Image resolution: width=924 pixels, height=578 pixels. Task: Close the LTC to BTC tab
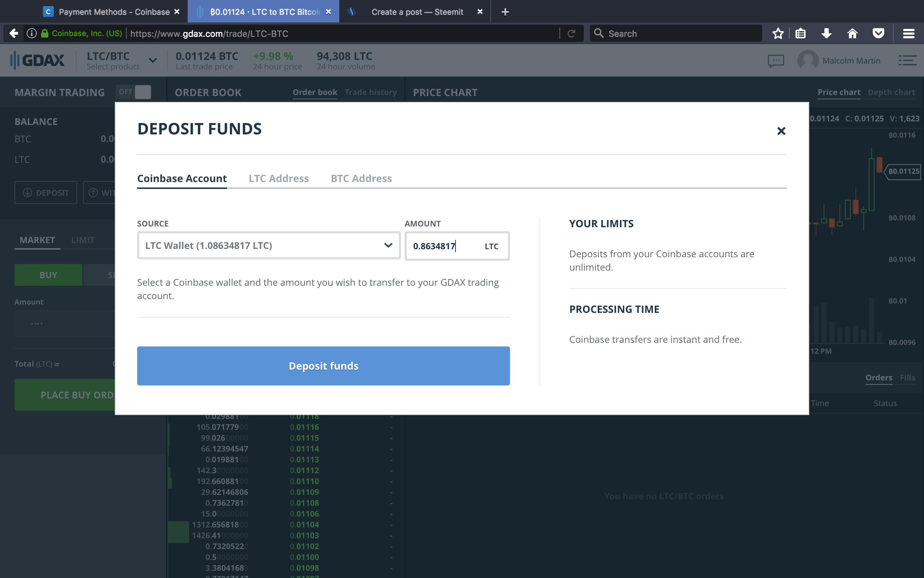pos(328,12)
